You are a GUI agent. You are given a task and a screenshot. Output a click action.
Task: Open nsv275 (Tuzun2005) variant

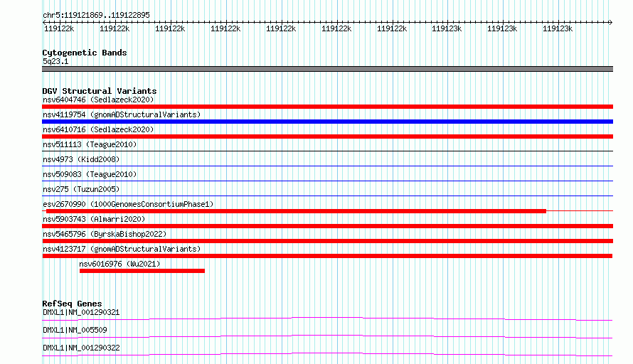click(x=81, y=189)
